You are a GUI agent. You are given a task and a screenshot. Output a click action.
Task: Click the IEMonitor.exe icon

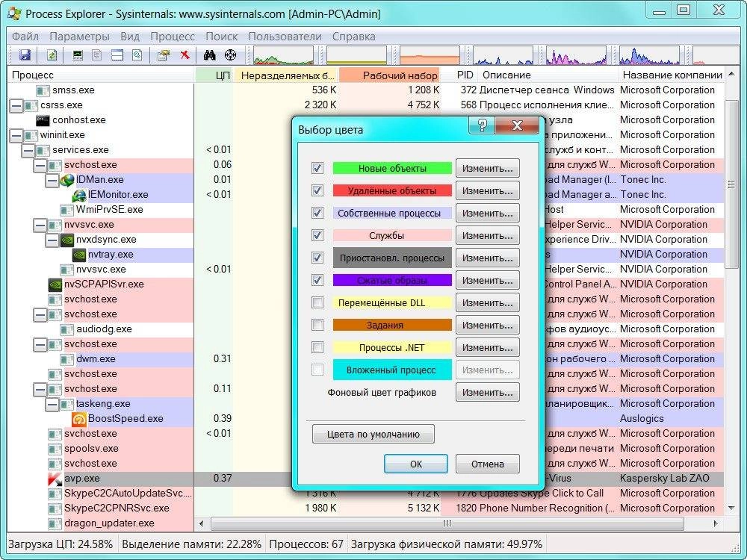tap(79, 195)
